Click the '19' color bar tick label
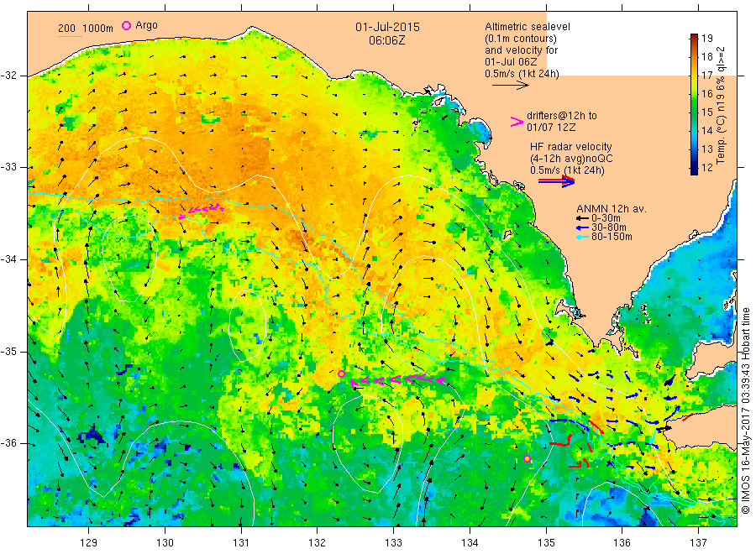This screenshot has height=554, width=756. pos(706,39)
